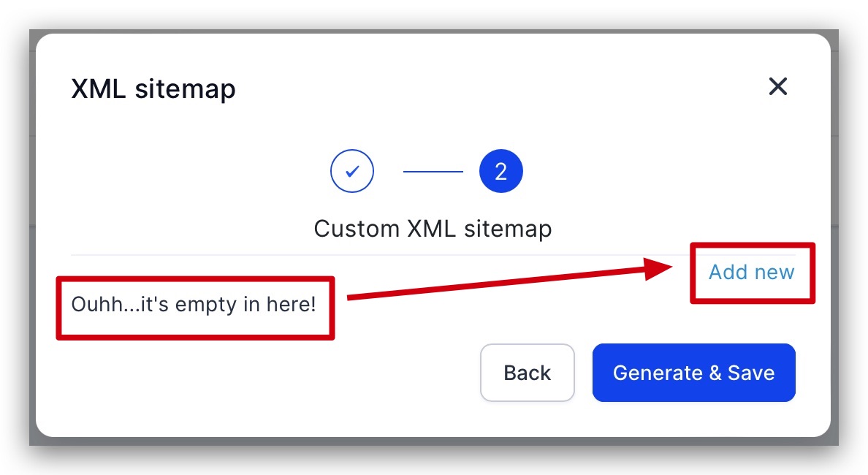868x475 pixels.
Task: Click the Add new link
Action: (x=751, y=273)
